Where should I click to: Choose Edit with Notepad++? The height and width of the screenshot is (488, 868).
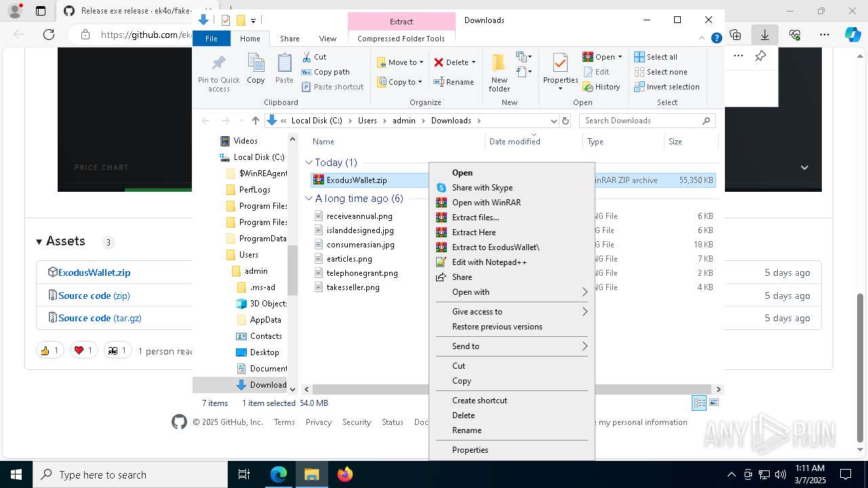512,262
